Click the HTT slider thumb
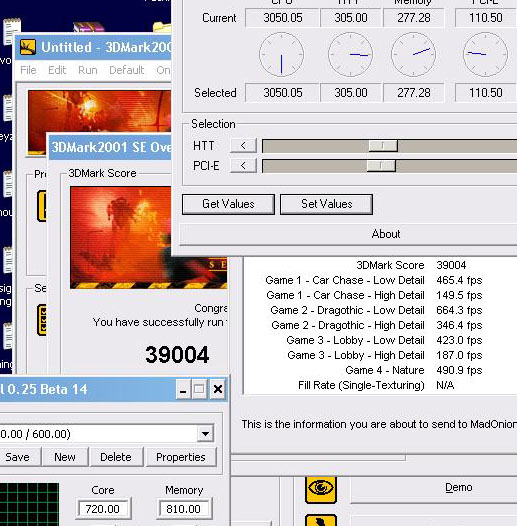The image size is (517, 526). [x=383, y=146]
